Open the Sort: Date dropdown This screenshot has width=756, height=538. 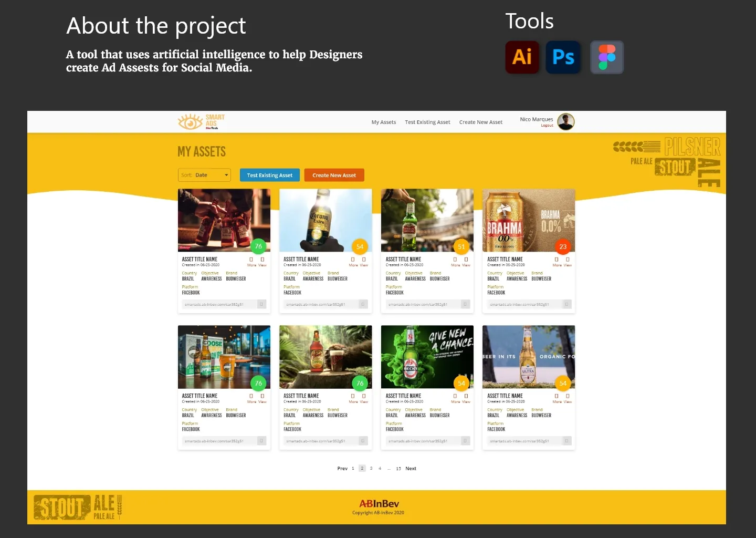204,175
